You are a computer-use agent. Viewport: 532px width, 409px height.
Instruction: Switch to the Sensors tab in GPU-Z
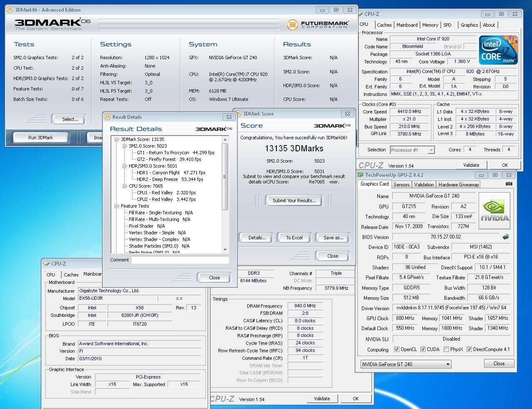pos(402,185)
